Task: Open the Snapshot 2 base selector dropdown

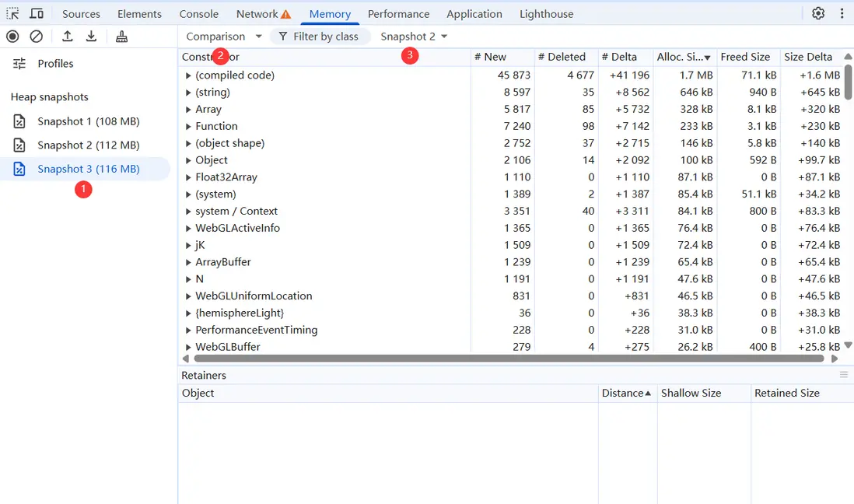Action: [414, 37]
